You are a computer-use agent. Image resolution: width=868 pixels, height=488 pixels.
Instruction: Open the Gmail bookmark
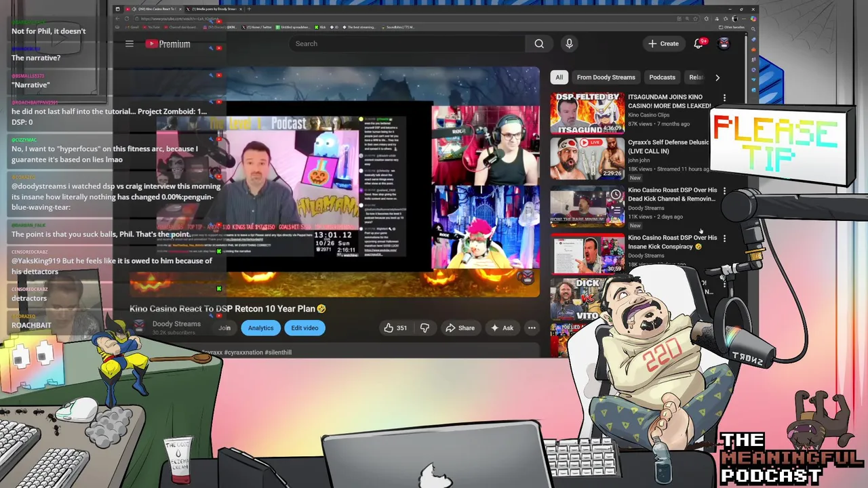tap(132, 27)
